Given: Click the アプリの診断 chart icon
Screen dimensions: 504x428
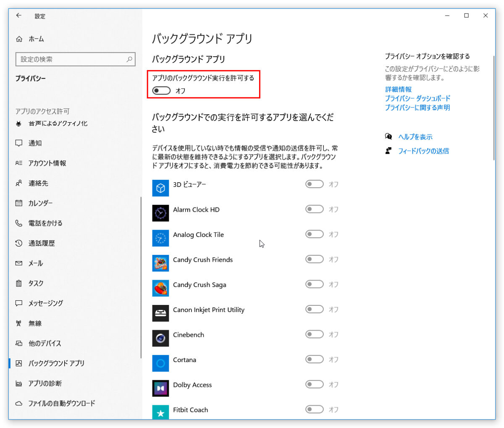Looking at the screenshot, I should 18,383.
